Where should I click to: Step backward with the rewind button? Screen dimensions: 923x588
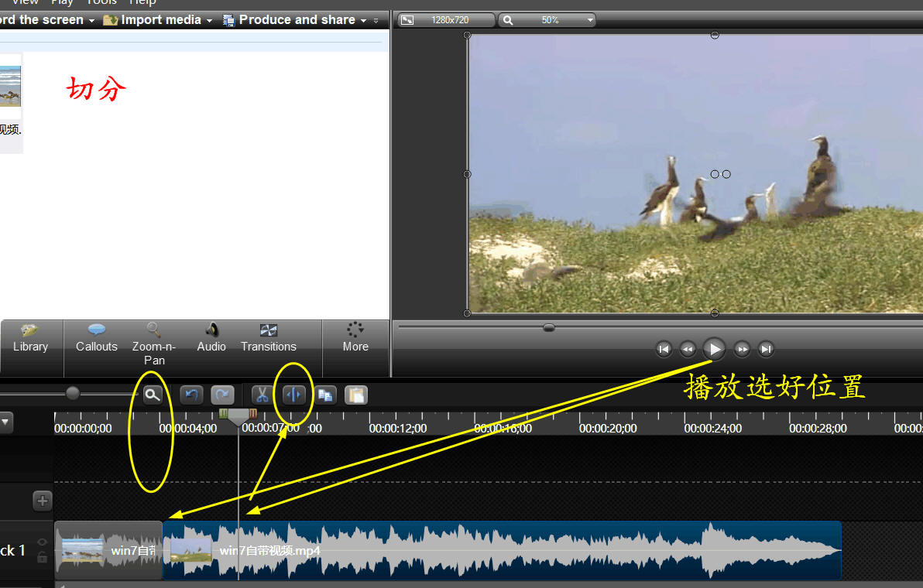(x=688, y=349)
